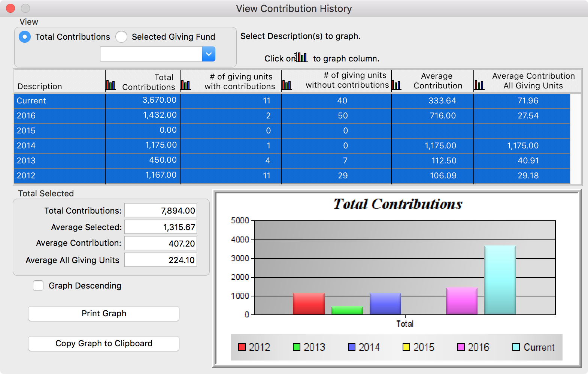Graph the Total Contributions column
The width and height of the screenshot is (588, 374).
click(110, 85)
